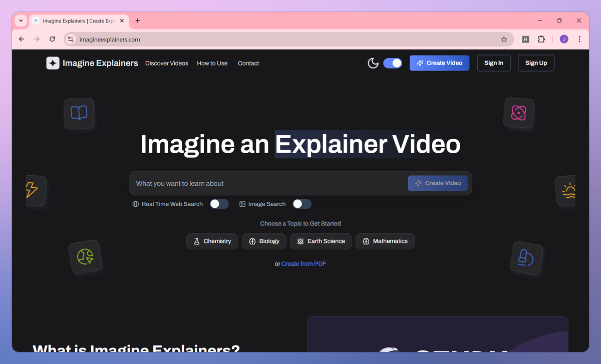This screenshot has height=364, width=601.
Task: Click the floating orange sunrise icon tile
Action: coord(566,191)
